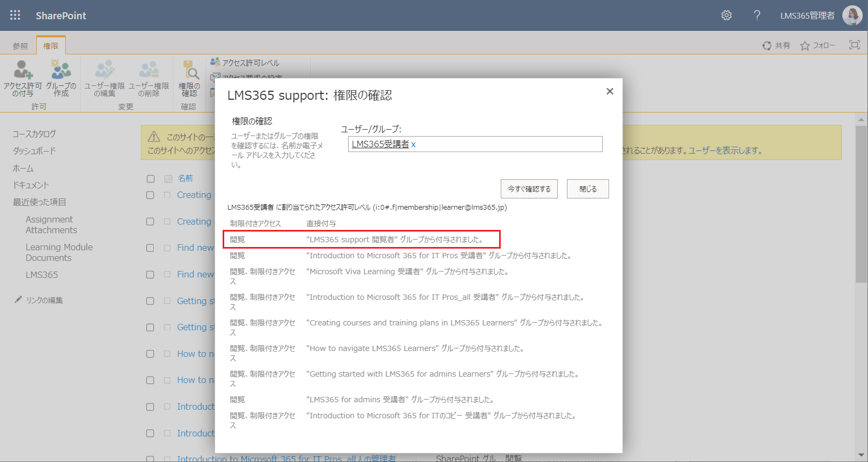Select the 権限 ribbon tab
This screenshot has width=868, height=462.
click(x=51, y=46)
